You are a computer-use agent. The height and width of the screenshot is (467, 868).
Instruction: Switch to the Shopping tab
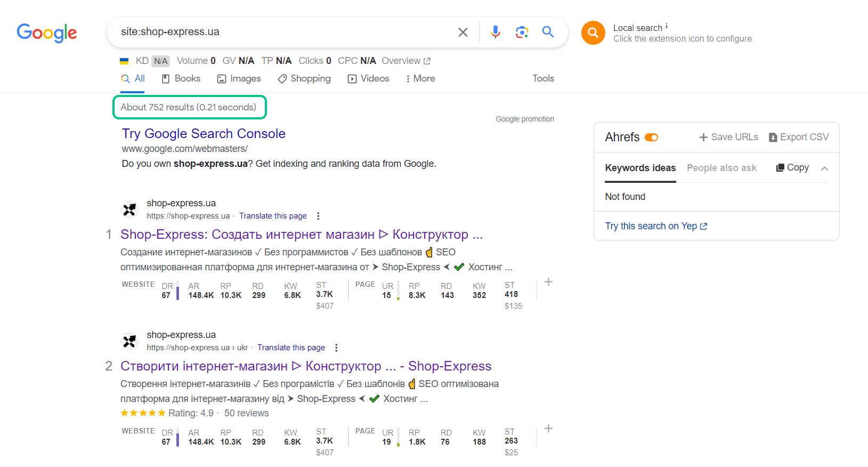point(304,78)
